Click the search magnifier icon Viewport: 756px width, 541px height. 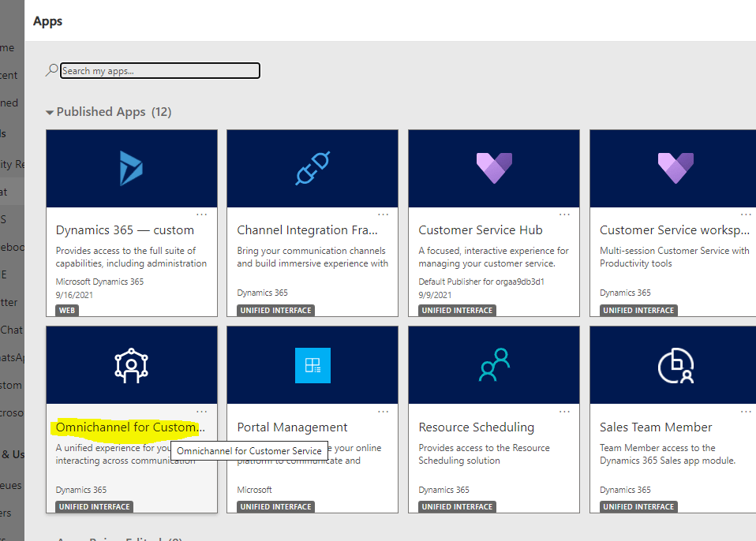[x=51, y=70]
